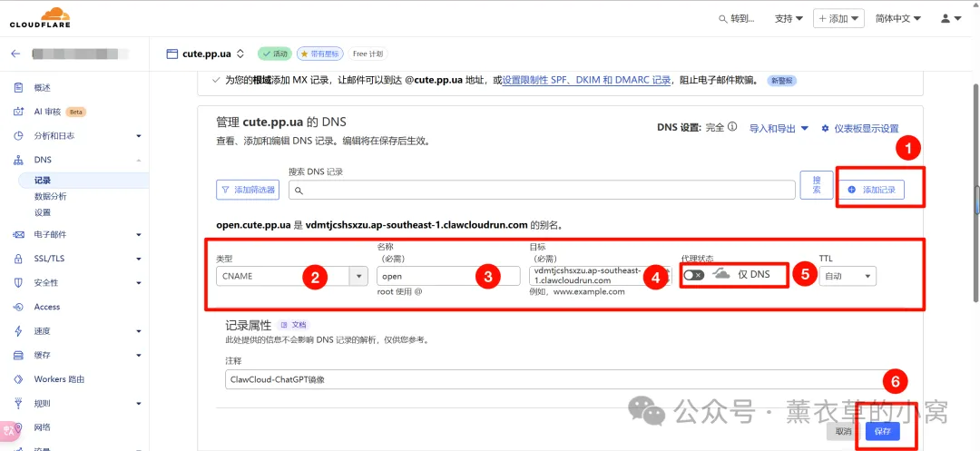Click the DNS 设置 info icon

[733, 127]
